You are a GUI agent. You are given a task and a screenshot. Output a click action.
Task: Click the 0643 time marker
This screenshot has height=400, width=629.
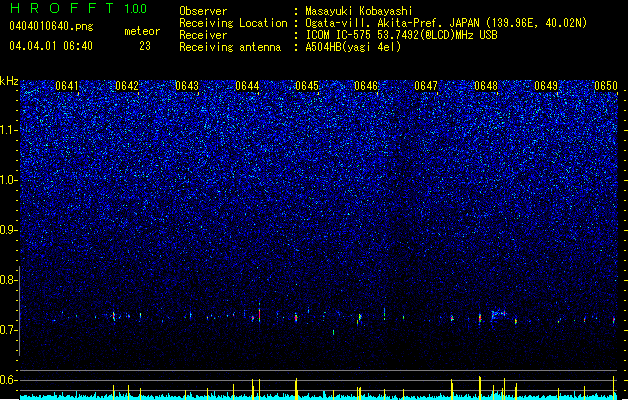187,86
